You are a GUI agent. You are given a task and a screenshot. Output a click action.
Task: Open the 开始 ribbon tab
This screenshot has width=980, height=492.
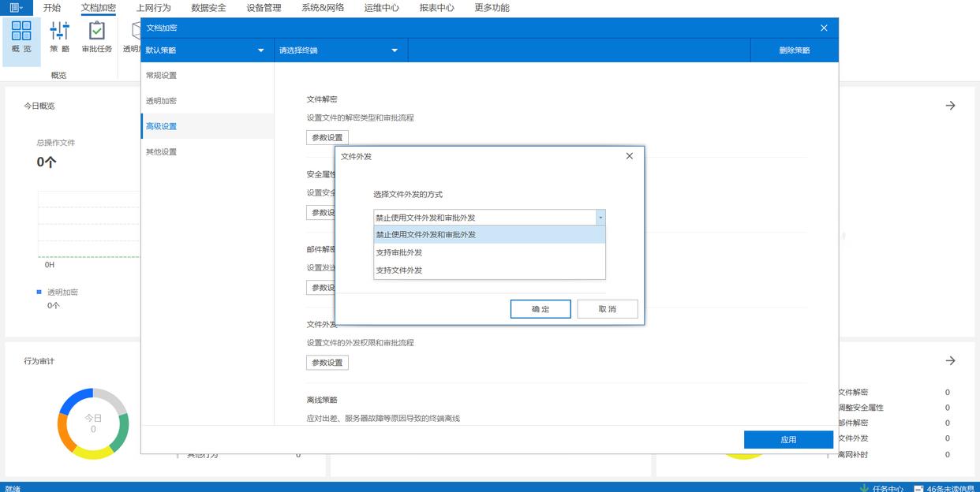click(x=52, y=8)
